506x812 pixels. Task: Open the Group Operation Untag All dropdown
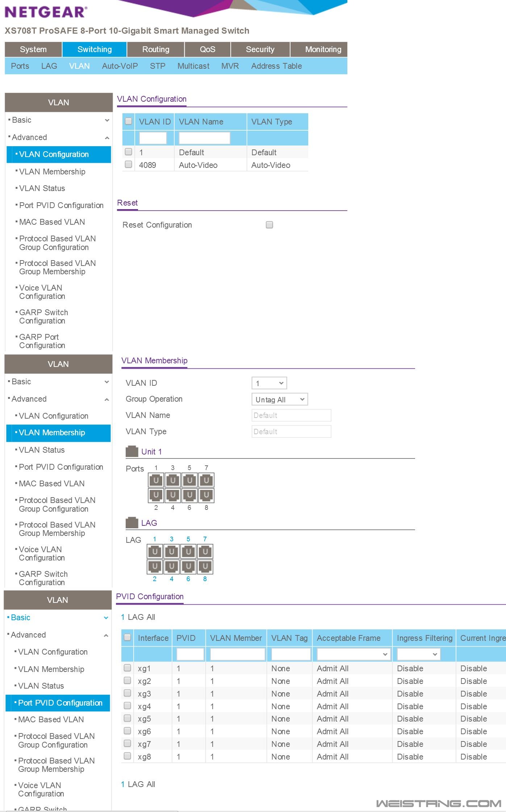(x=280, y=399)
